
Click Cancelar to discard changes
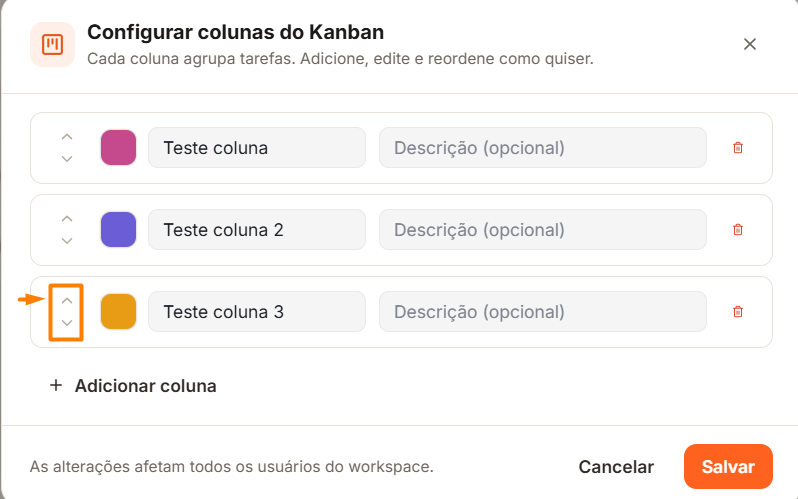616,466
